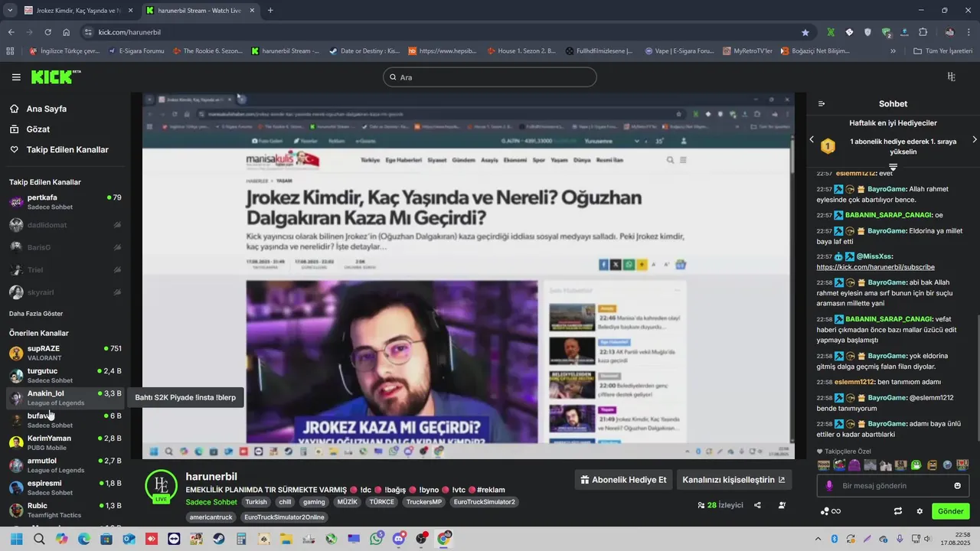The image size is (980, 551).
Task: Open the Chrome three-dot menu
Action: point(969,32)
